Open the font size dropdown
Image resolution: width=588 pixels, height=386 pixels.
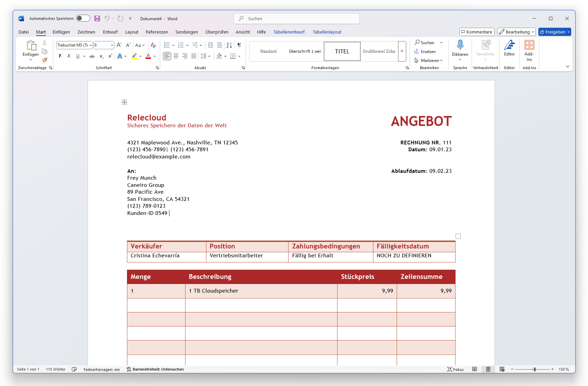coord(112,45)
